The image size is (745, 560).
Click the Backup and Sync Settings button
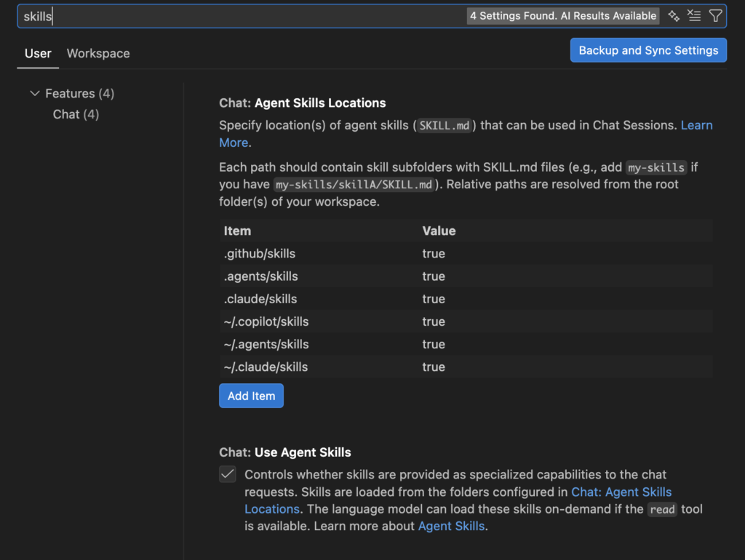(x=648, y=49)
